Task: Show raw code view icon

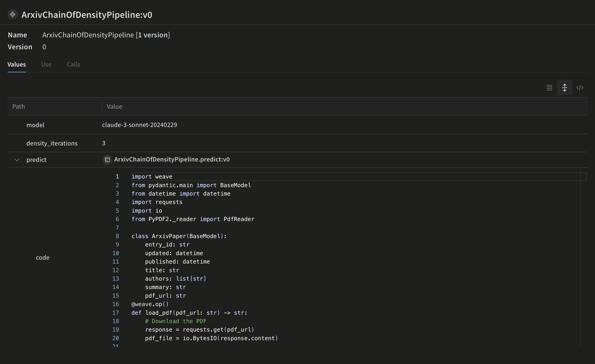Action: [580, 88]
